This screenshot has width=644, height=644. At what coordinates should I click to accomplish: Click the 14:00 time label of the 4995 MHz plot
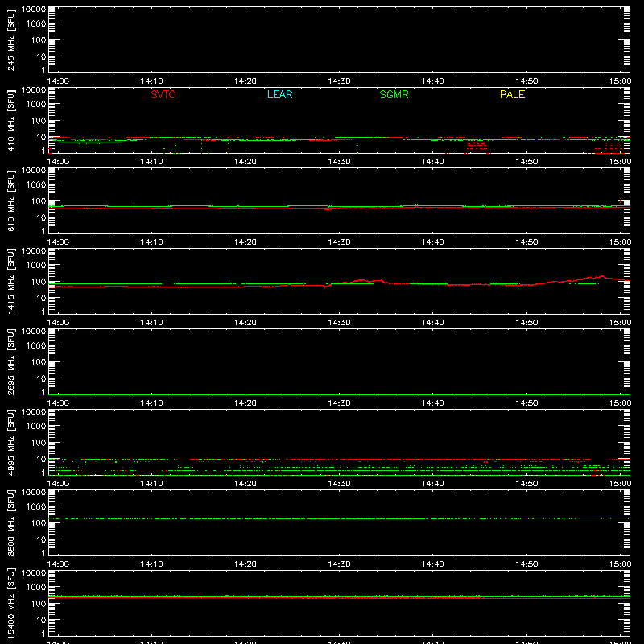tap(58, 484)
